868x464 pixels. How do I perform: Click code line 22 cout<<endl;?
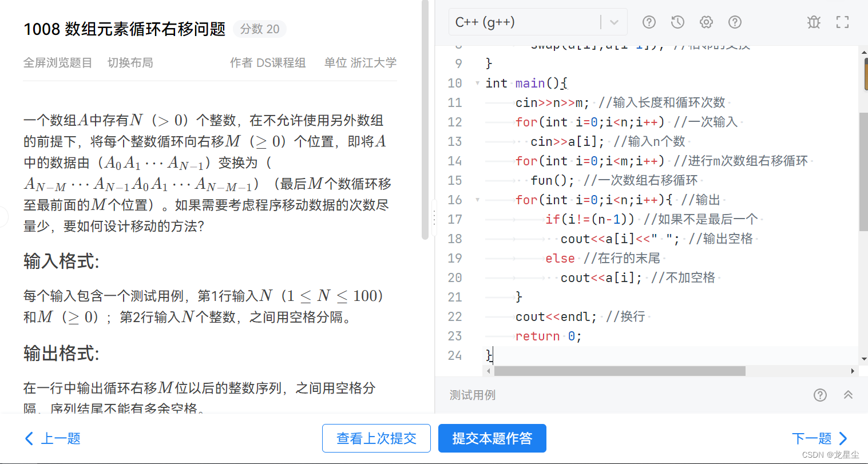(x=556, y=317)
